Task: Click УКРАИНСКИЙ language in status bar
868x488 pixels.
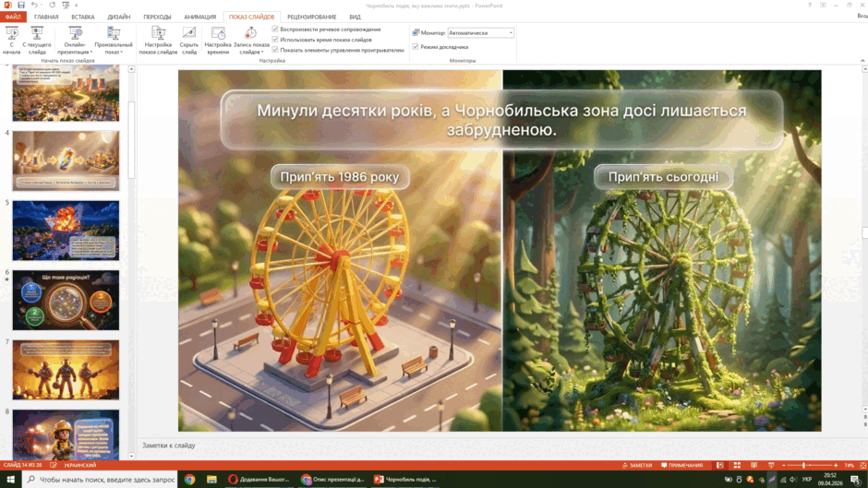Action: point(79,465)
